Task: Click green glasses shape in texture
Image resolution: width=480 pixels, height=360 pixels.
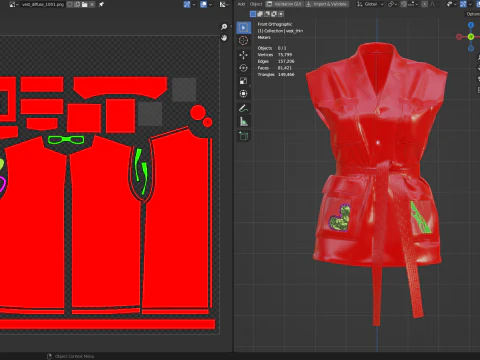Action: pos(66,140)
